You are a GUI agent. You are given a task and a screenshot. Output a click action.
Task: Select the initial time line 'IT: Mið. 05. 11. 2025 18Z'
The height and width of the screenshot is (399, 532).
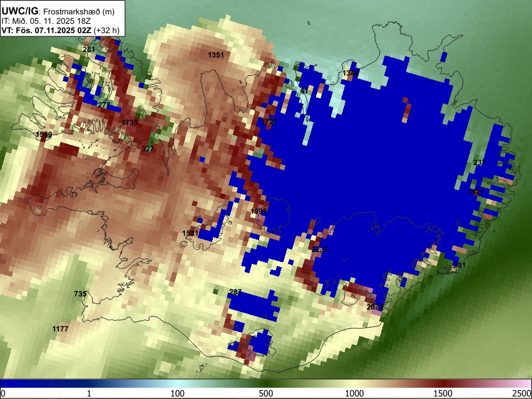(x=46, y=21)
